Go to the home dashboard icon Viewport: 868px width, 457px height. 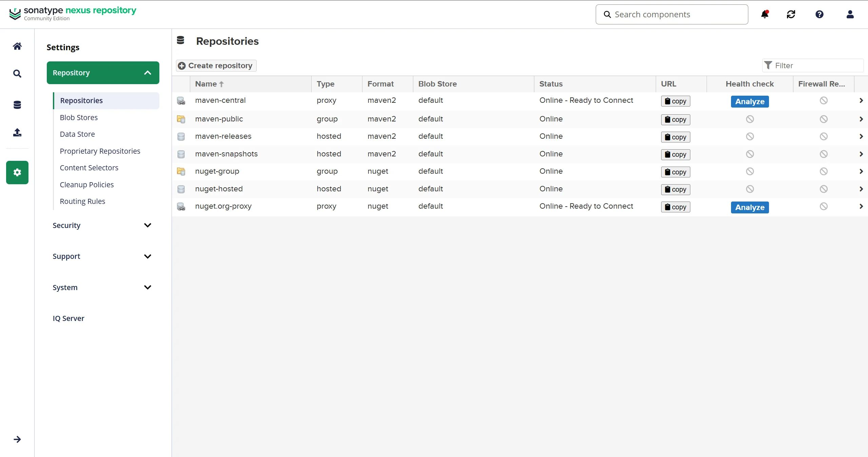[x=17, y=46]
